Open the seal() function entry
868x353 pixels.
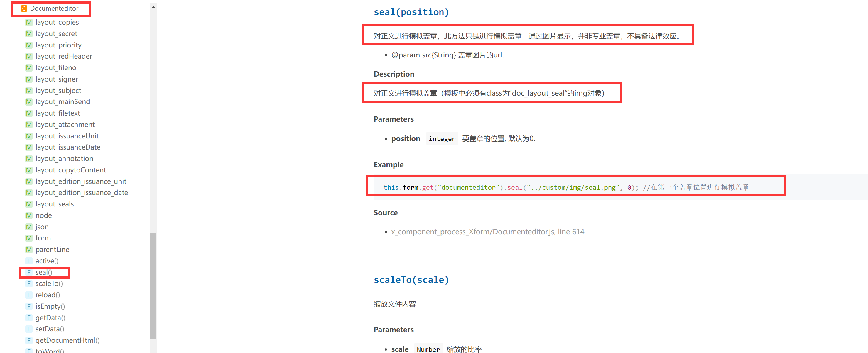(x=44, y=272)
